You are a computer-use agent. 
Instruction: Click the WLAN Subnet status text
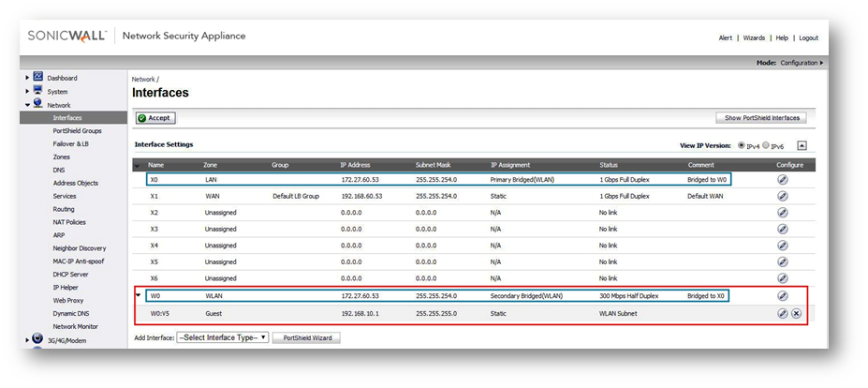[x=618, y=314]
